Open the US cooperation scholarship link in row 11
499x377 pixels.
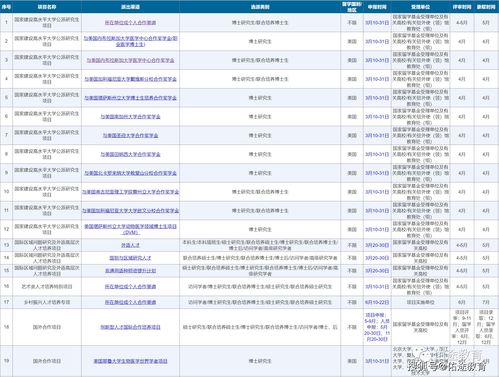pos(130,211)
